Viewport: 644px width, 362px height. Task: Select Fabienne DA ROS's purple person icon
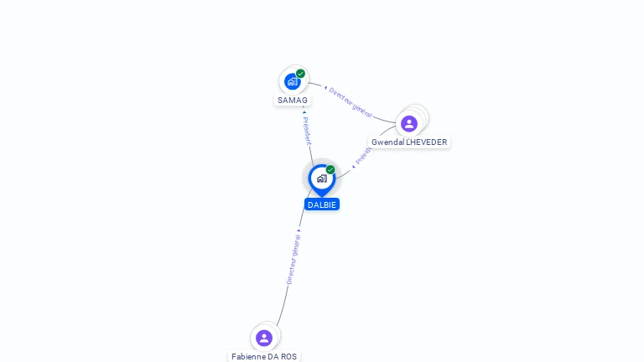coord(264,339)
